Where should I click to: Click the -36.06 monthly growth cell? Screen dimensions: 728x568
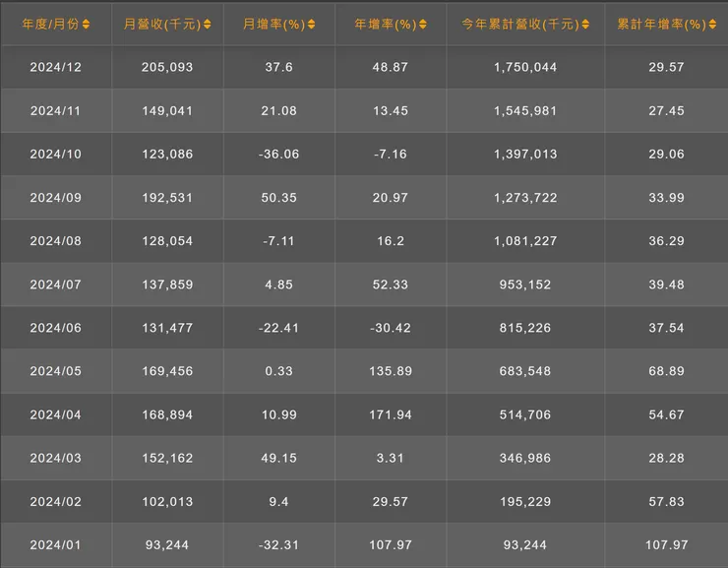(276, 155)
